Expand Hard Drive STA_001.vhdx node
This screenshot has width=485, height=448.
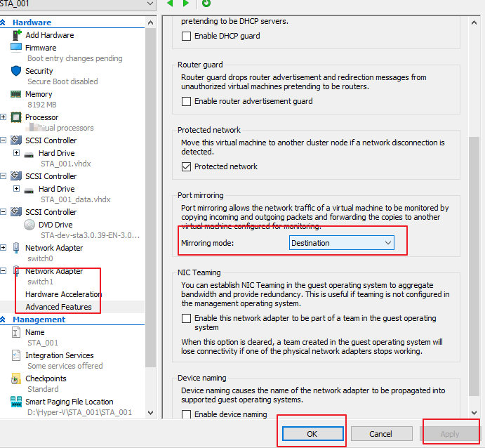click(x=16, y=153)
